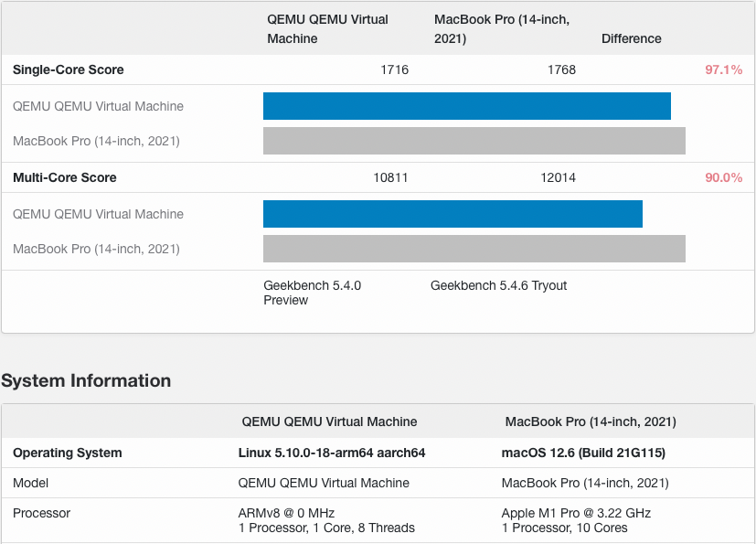Click the Apple M1 Pro processor text
This screenshot has width=756, height=544.
(x=576, y=513)
